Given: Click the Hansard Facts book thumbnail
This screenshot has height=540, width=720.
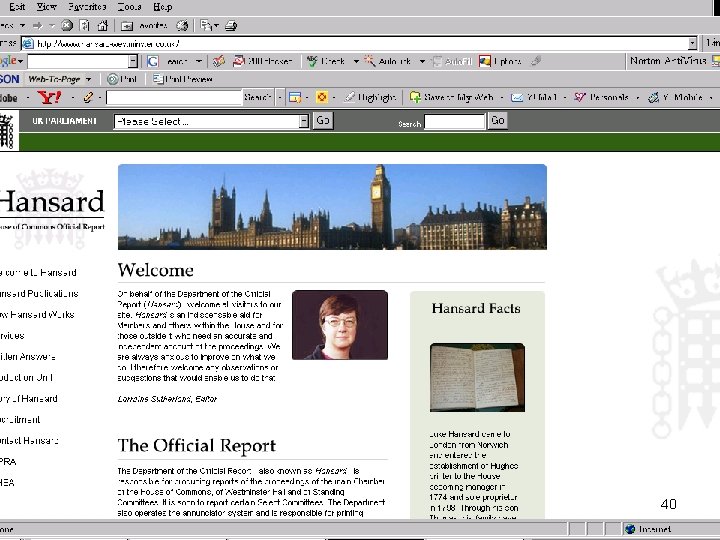Looking at the screenshot, I should click(477, 377).
